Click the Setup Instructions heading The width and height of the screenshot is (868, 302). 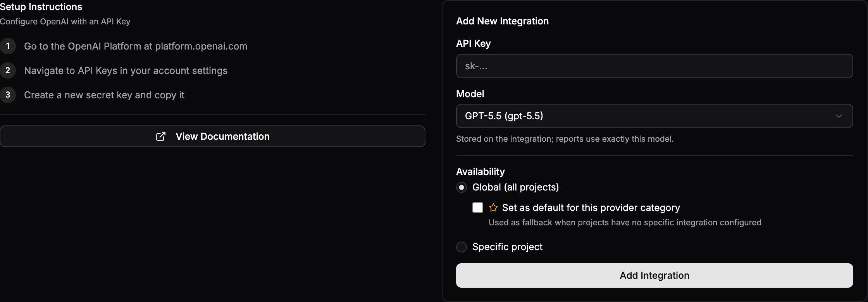click(x=41, y=7)
